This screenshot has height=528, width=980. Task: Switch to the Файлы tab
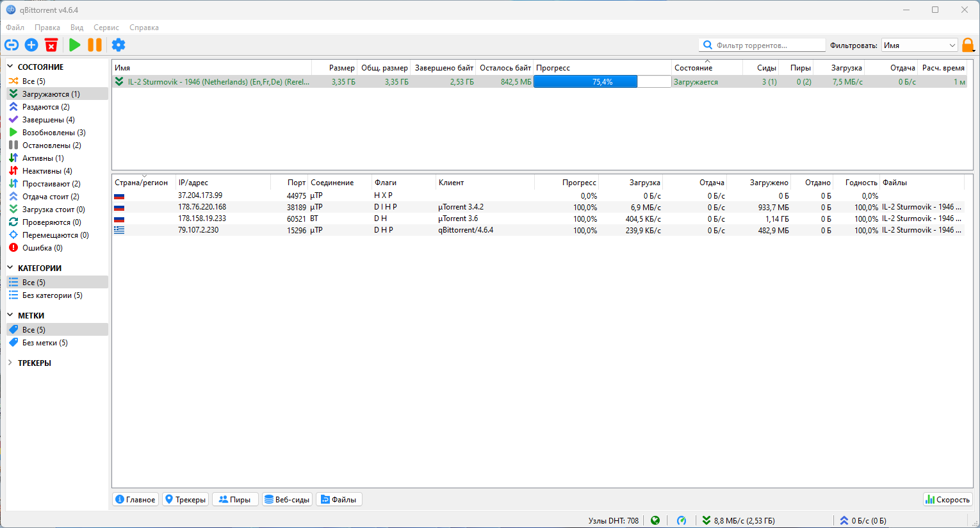click(339, 499)
